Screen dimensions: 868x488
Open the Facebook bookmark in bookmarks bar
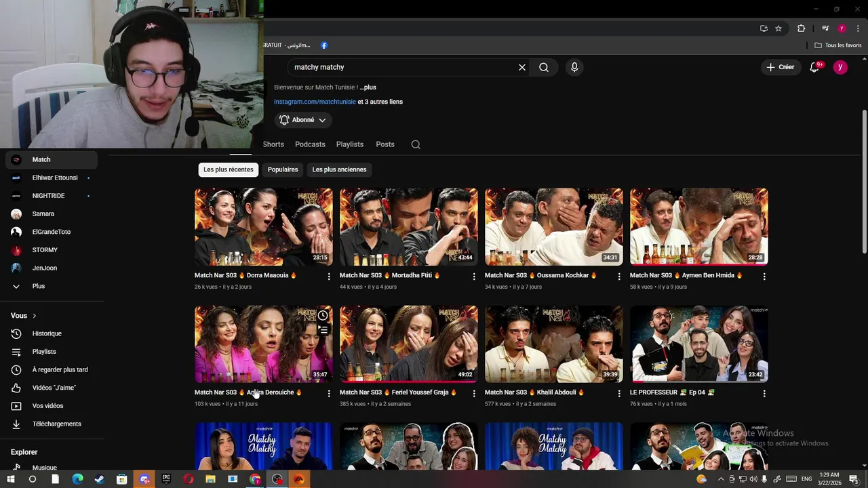click(x=324, y=45)
